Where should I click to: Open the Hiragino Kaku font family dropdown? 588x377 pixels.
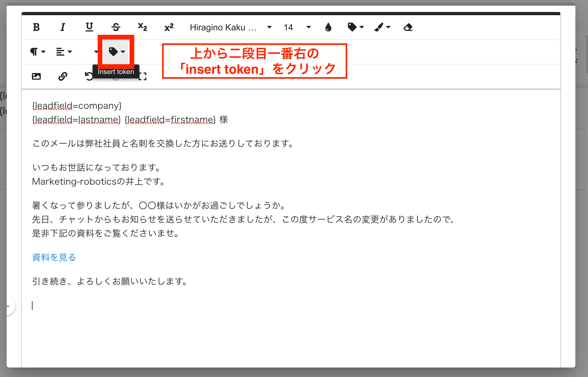231,28
